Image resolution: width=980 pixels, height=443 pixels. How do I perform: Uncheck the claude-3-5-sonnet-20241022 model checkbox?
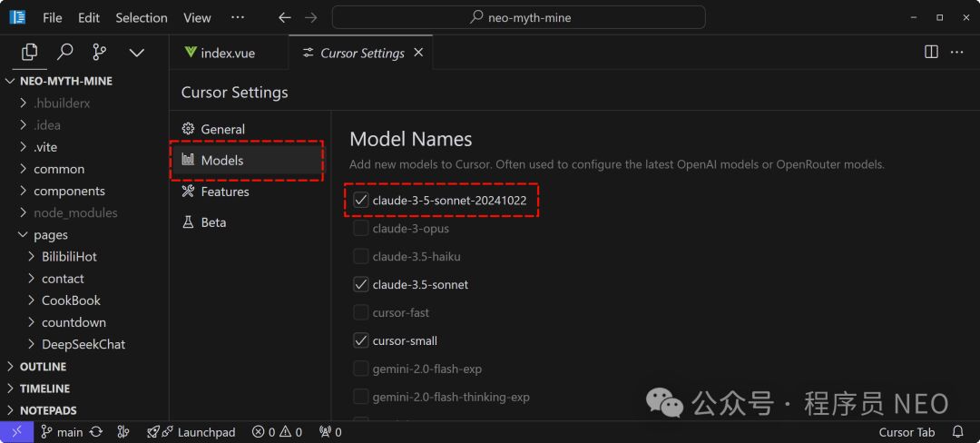(361, 200)
